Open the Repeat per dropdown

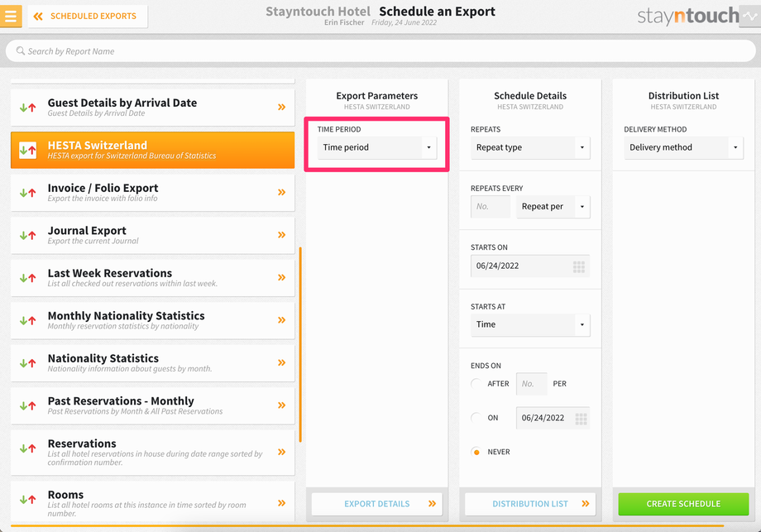[x=553, y=207]
